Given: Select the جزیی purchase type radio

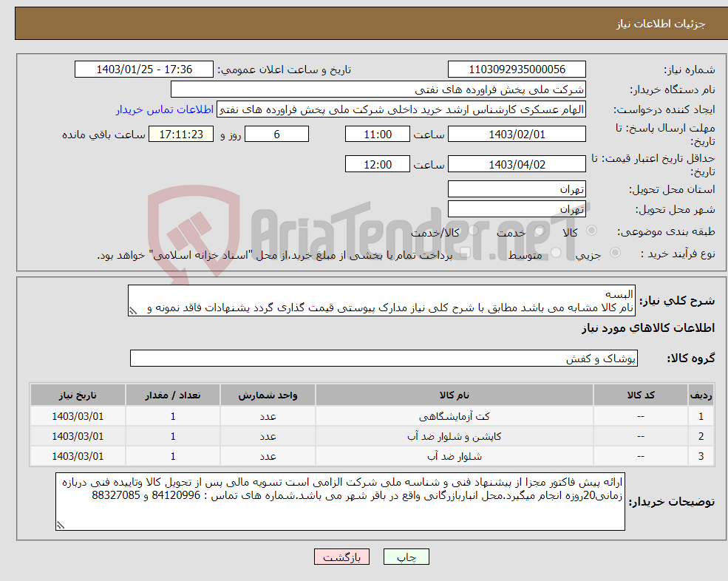Looking at the screenshot, I should pyautogui.click(x=615, y=253).
